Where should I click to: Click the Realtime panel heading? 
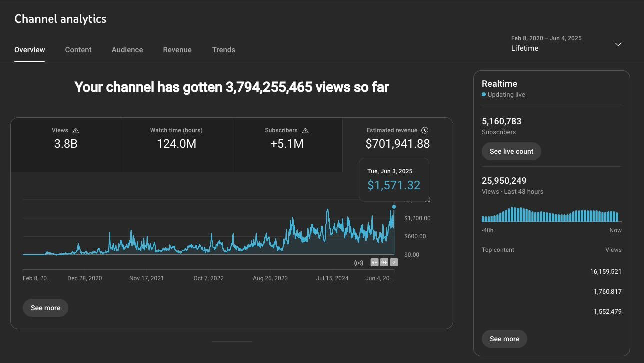[x=499, y=84]
